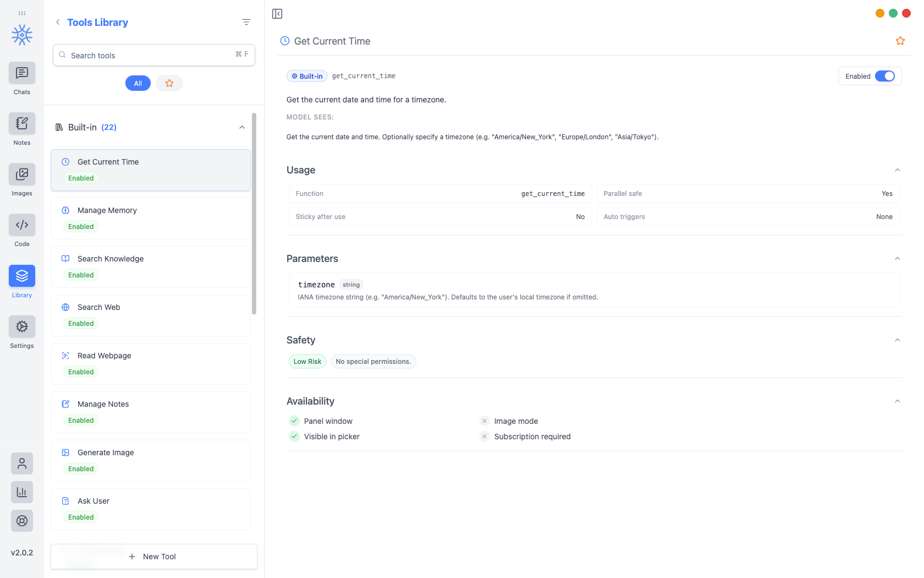Click the Sticky after use row
The image size is (924, 578).
[440, 217]
